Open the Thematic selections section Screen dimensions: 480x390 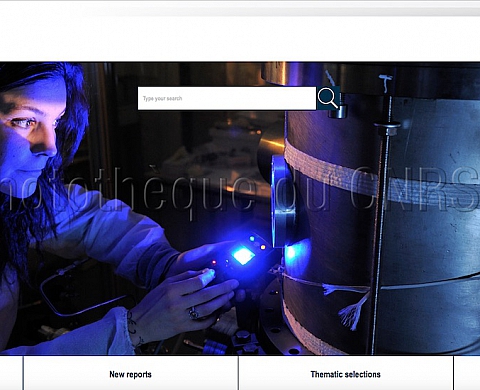(346, 374)
